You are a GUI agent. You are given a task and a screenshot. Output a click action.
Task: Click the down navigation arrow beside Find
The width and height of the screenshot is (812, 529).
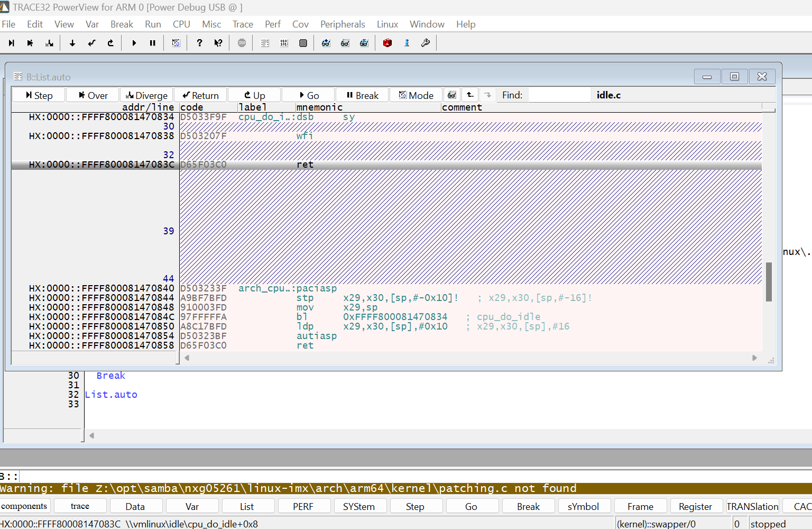coord(487,95)
